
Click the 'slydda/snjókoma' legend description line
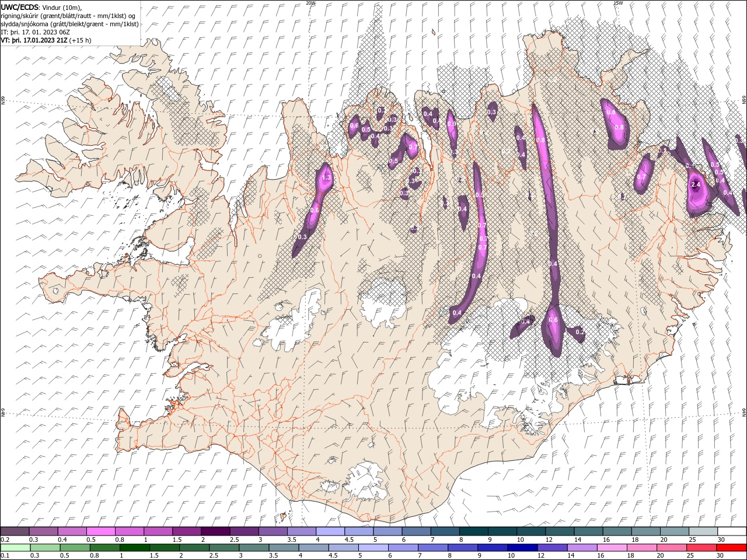[x=70, y=24]
